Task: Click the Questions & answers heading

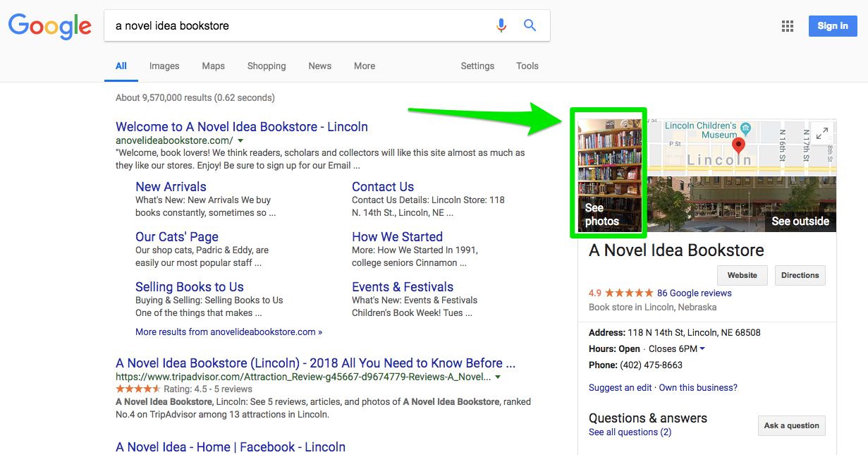Action: 648,418
